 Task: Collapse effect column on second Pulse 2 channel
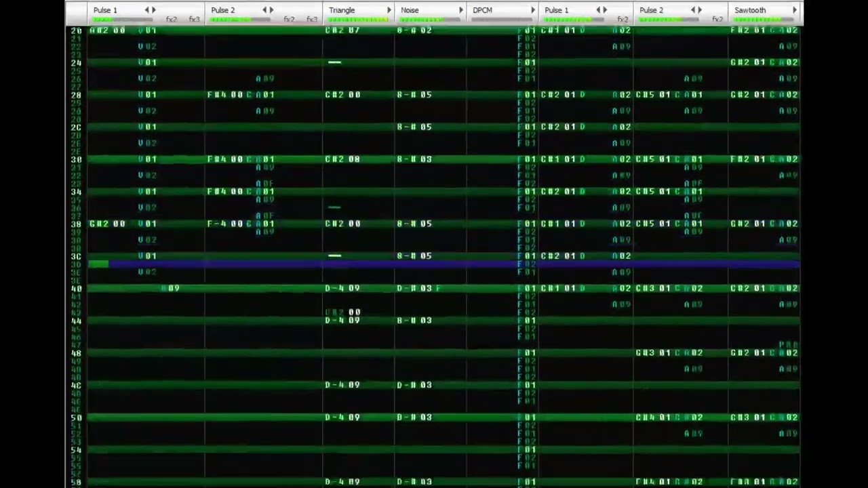pos(693,10)
